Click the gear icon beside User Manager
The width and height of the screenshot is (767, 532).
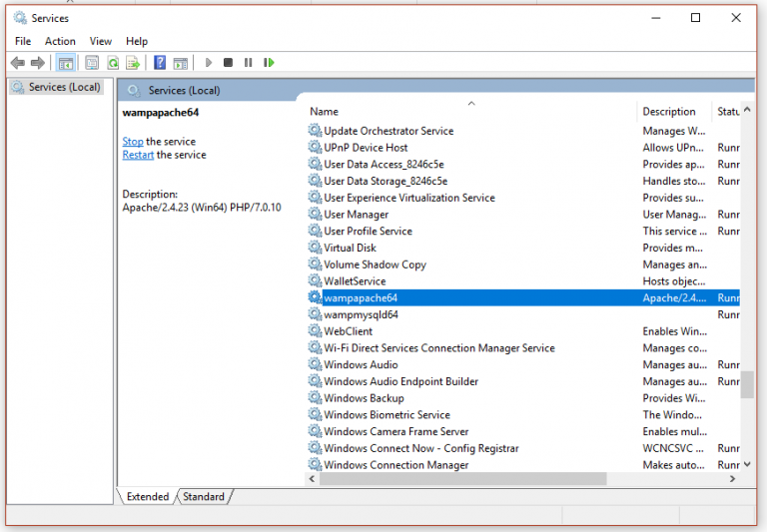(x=315, y=214)
